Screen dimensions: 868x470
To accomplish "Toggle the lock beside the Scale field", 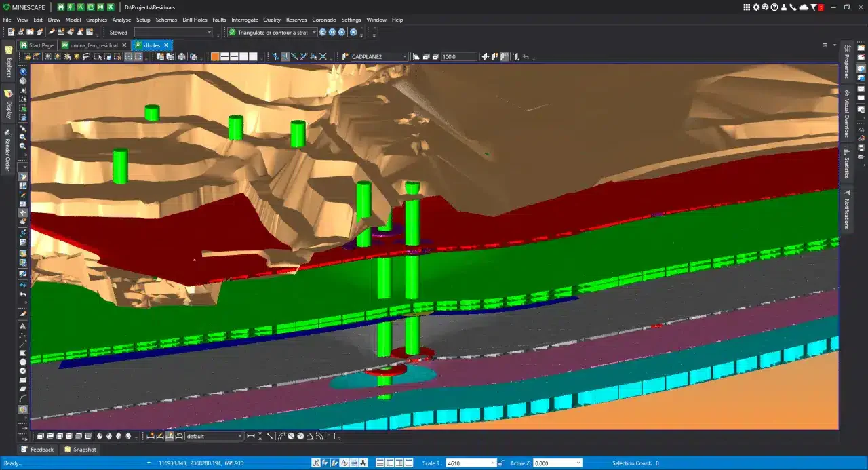I will pos(501,463).
